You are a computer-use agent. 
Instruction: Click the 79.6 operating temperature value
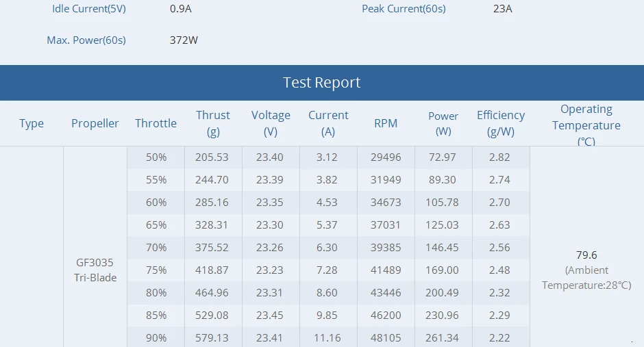coord(586,255)
